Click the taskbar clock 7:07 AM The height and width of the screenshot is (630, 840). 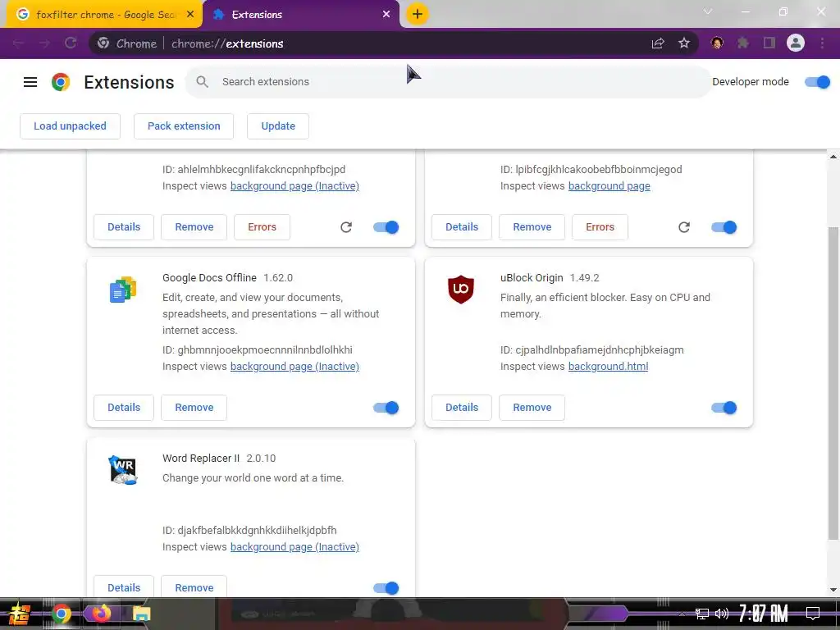point(764,614)
